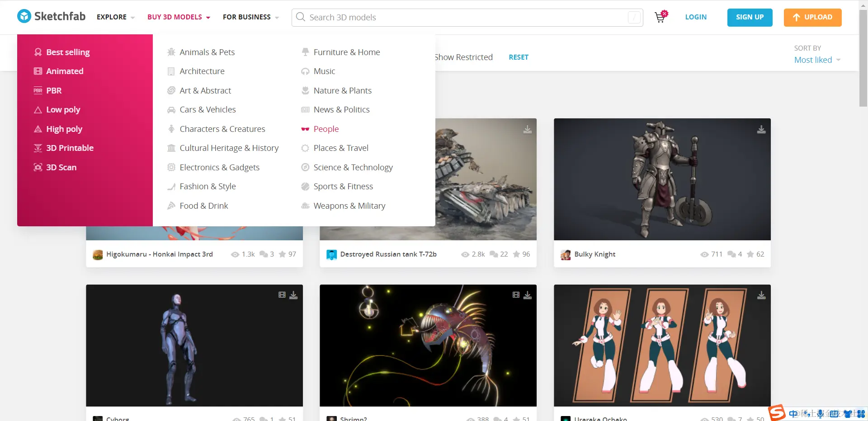The image size is (868, 421).
Task: Click the Best selling ribbon icon
Action: point(38,52)
